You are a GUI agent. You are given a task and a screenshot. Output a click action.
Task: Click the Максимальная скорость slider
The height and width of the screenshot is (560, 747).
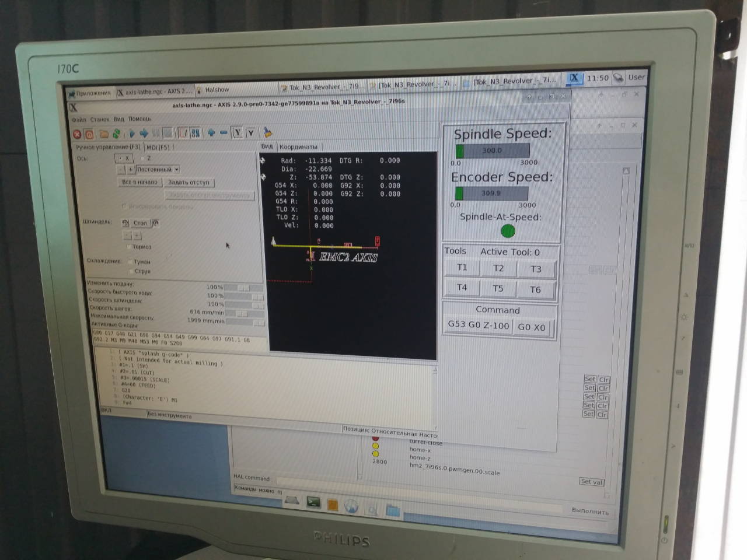[x=246, y=322]
